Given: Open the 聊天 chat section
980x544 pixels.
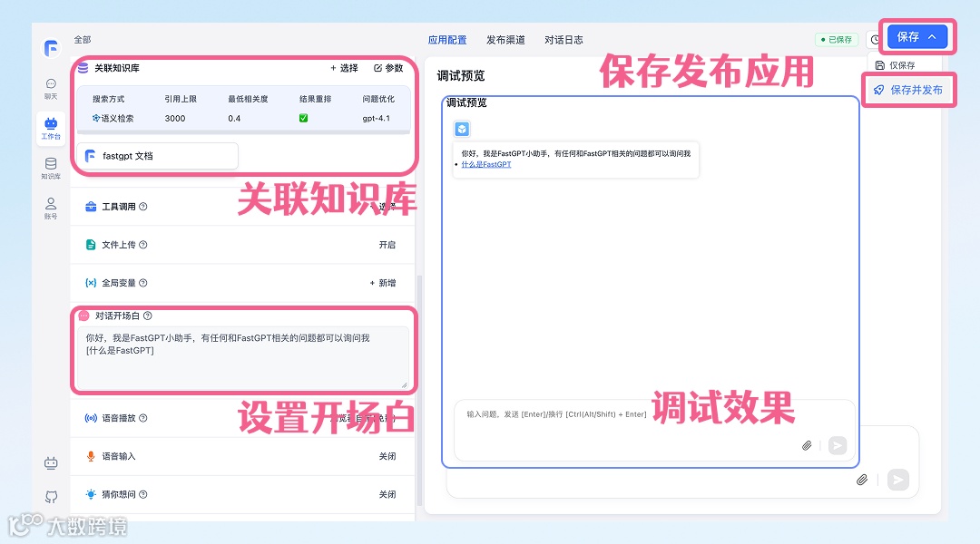Looking at the screenshot, I should [51, 89].
